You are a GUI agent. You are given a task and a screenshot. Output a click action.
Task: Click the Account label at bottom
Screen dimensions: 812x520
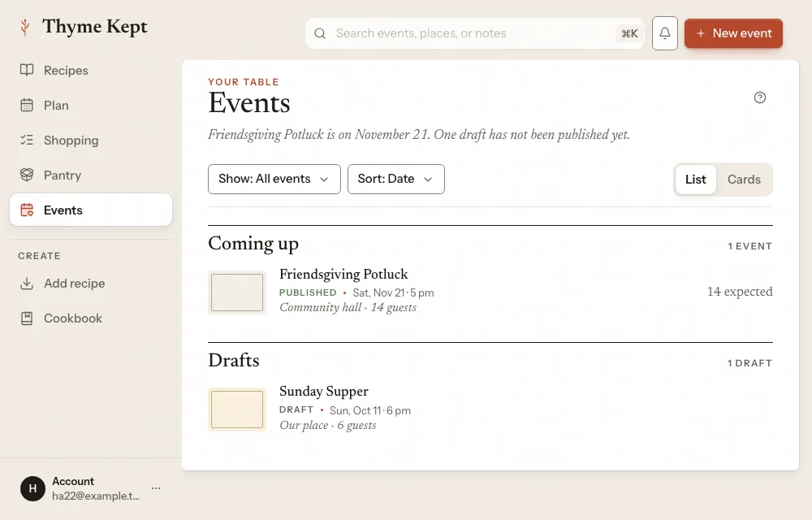[x=73, y=481]
